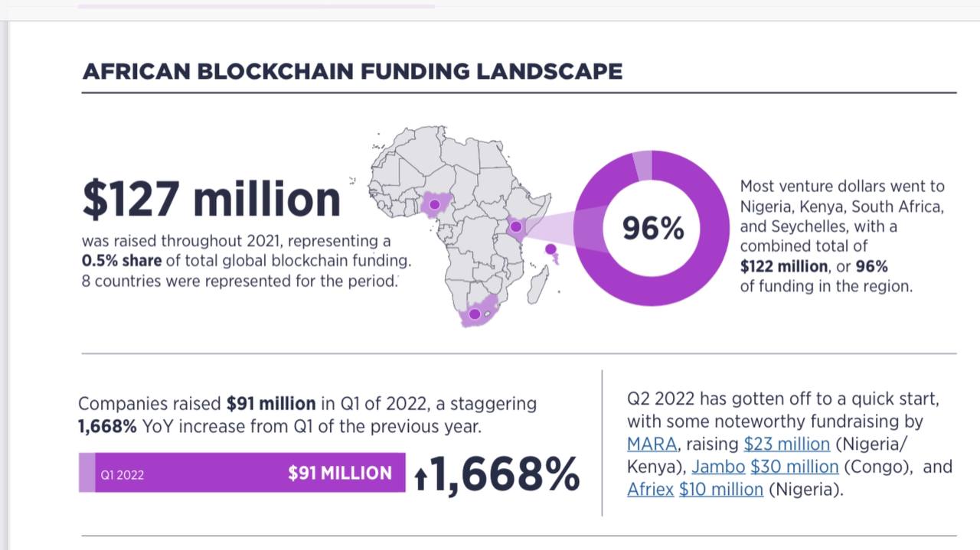Screen dimensions: 980x550
Task: Select the Kenya marker dot on map
Action: 516,226
